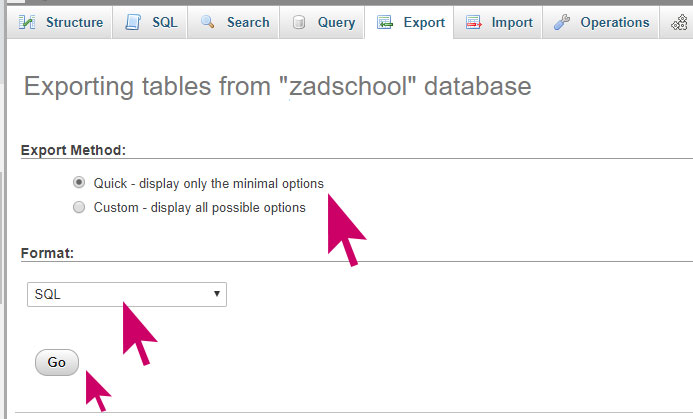Click the Structure tab's table icon
693x419 pixels.
pyautogui.click(x=28, y=22)
